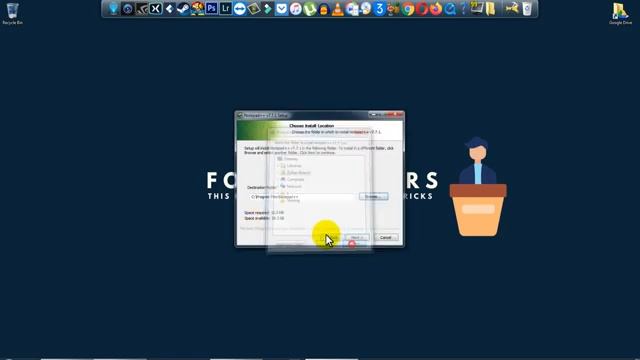Launch iTunes from the dock
Viewport: 640px width, 360px height.
tap(296, 9)
